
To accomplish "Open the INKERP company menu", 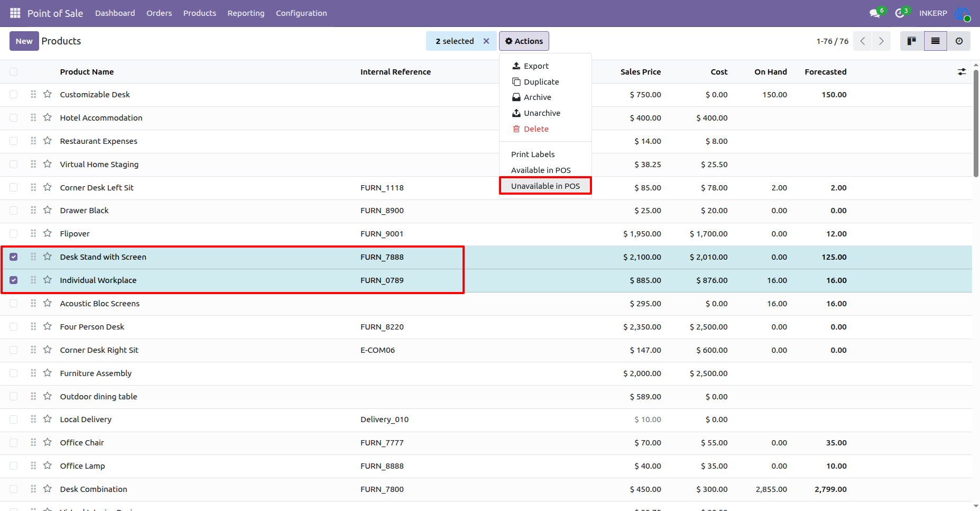I will tap(933, 13).
